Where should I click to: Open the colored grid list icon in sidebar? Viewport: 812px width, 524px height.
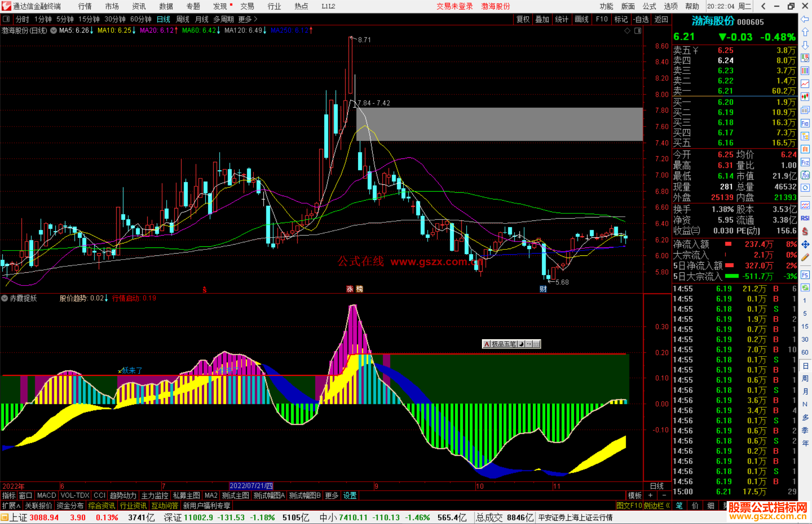805,71
